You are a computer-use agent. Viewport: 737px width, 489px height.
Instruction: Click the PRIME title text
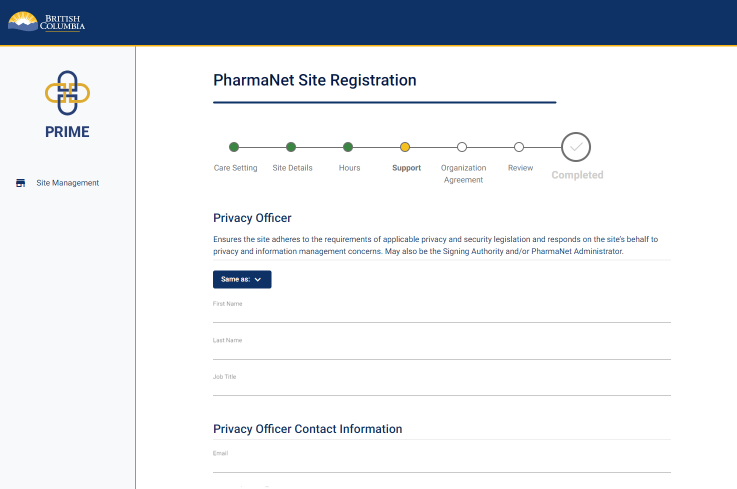[67, 132]
